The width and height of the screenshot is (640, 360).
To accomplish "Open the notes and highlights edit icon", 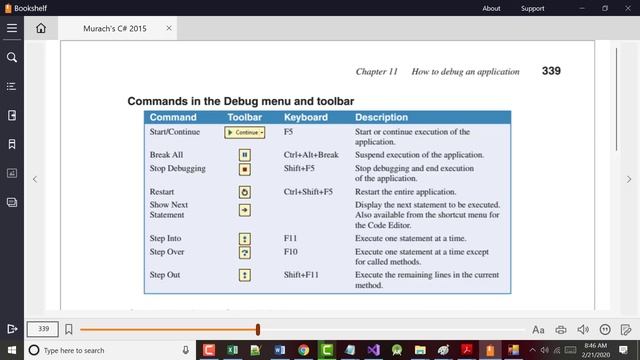I will coord(626,329).
